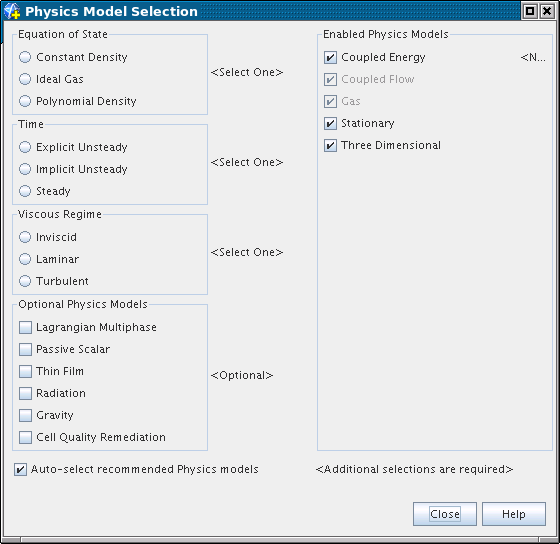Check the Passive Scalar option

pos(25,349)
